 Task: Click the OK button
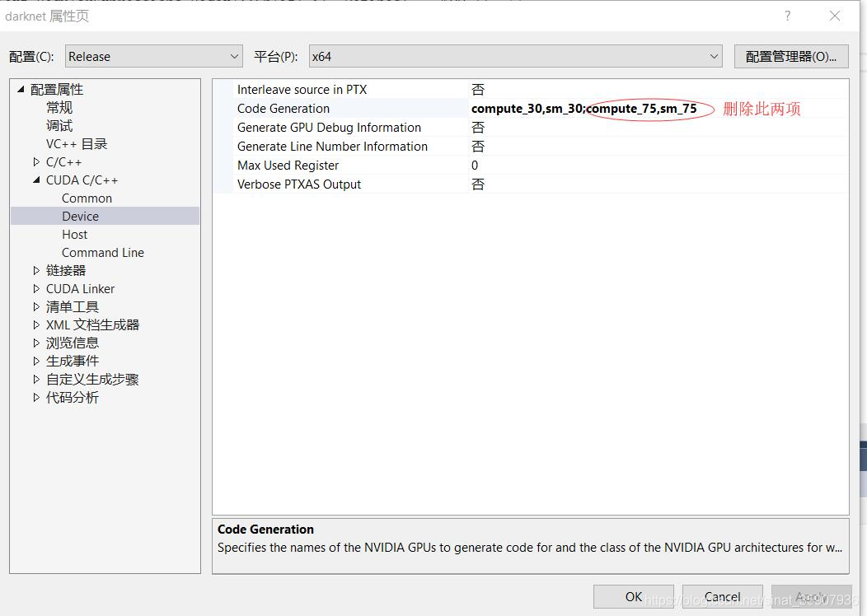click(634, 597)
